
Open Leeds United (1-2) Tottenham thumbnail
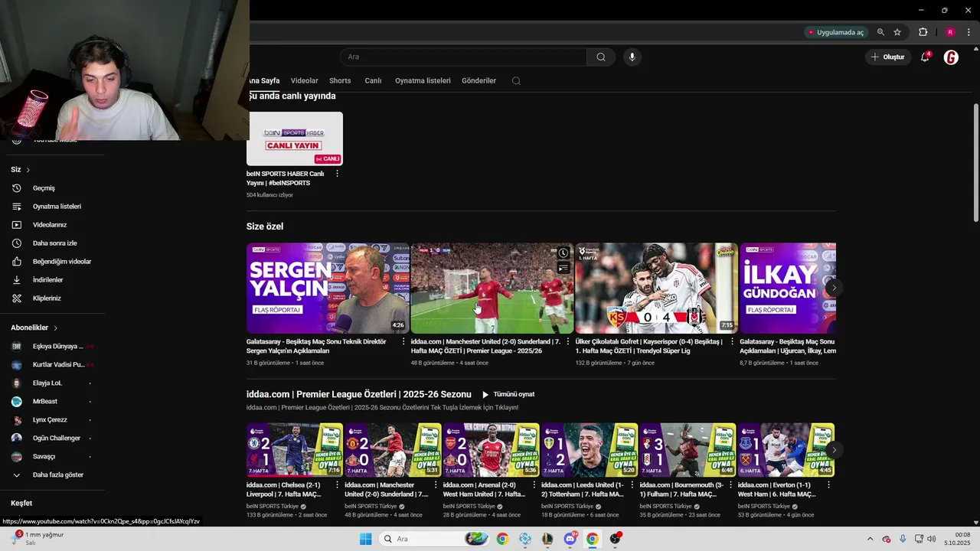(590, 450)
